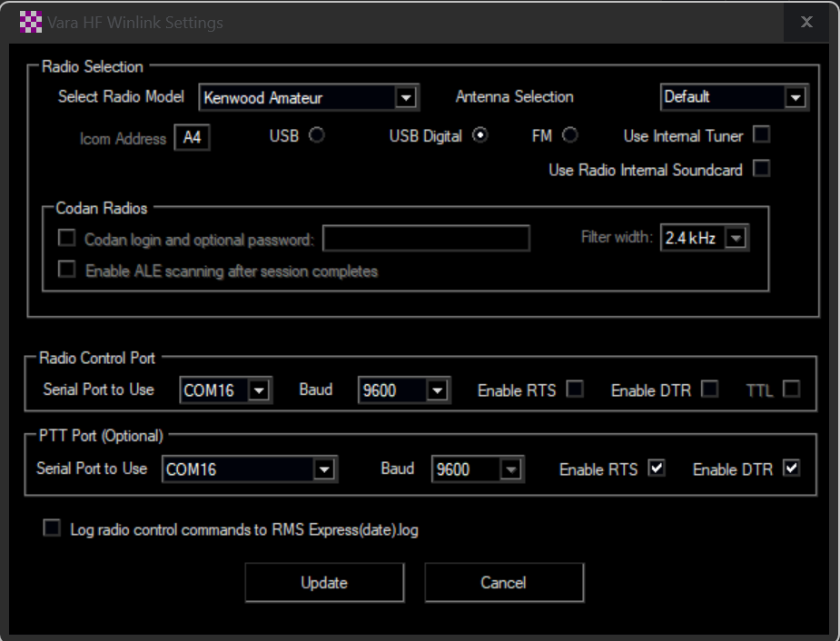The width and height of the screenshot is (840, 641).
Task: Select the USB radio button
Action: click(x=317, y=135)
